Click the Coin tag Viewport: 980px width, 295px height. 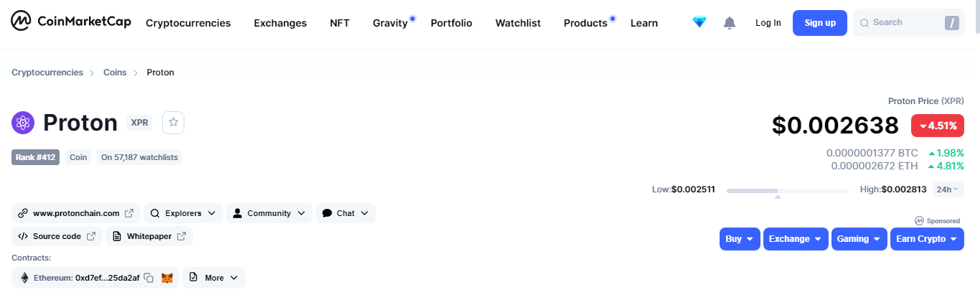click(x=78, y=157)
